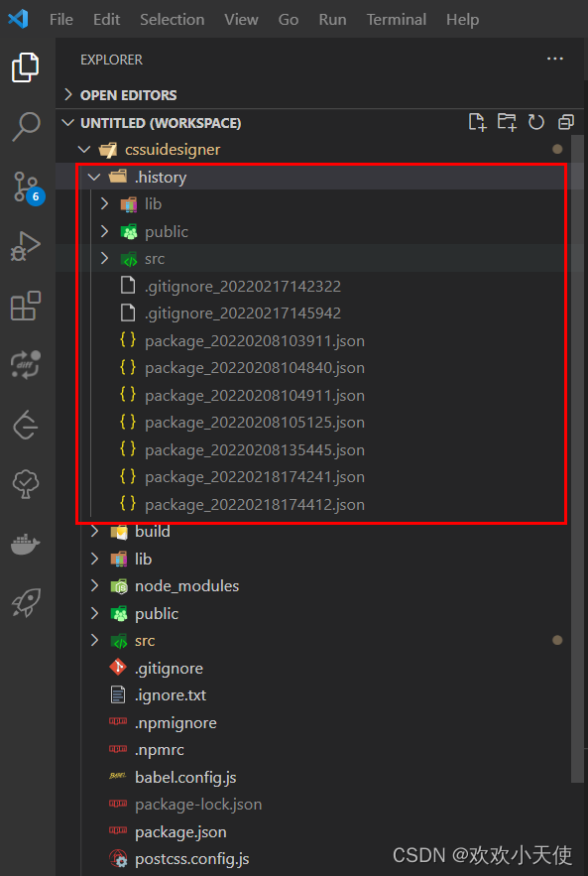Open the Selection menu
Image resolution: width=588 pixels, height=876 pixels.
pyautogui.click(x=172, y=20)
